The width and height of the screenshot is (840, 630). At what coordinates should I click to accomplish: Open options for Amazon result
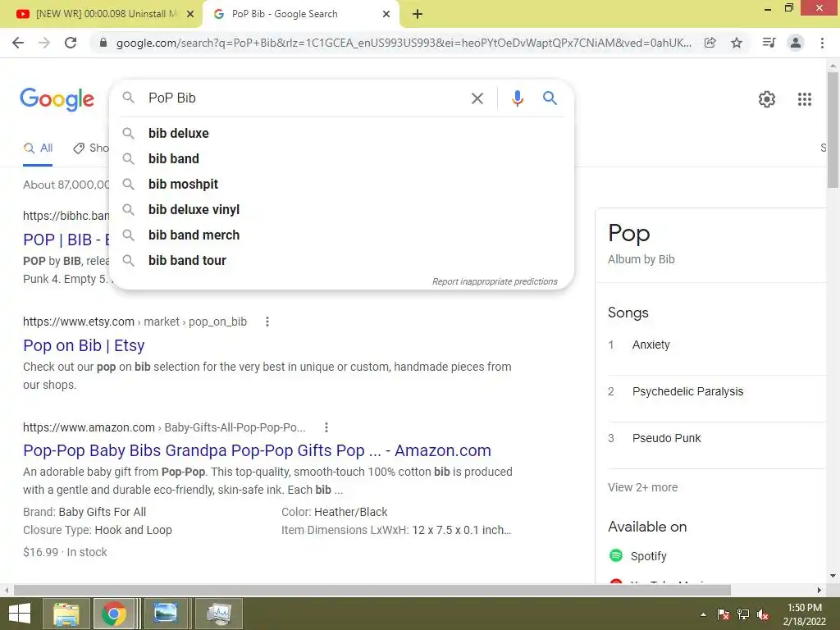(x=326, y=427)
